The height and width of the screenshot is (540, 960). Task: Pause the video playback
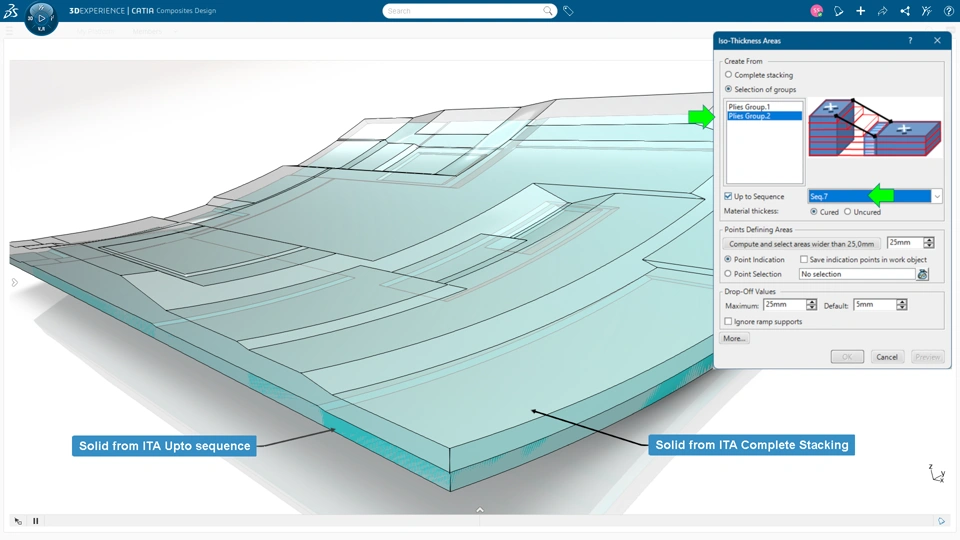click(x=36, y=521)
